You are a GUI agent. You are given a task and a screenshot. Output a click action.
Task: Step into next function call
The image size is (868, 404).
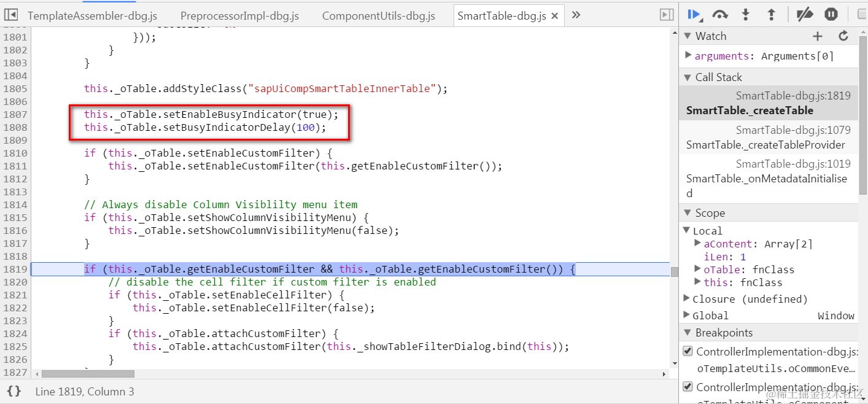(746, 15)
